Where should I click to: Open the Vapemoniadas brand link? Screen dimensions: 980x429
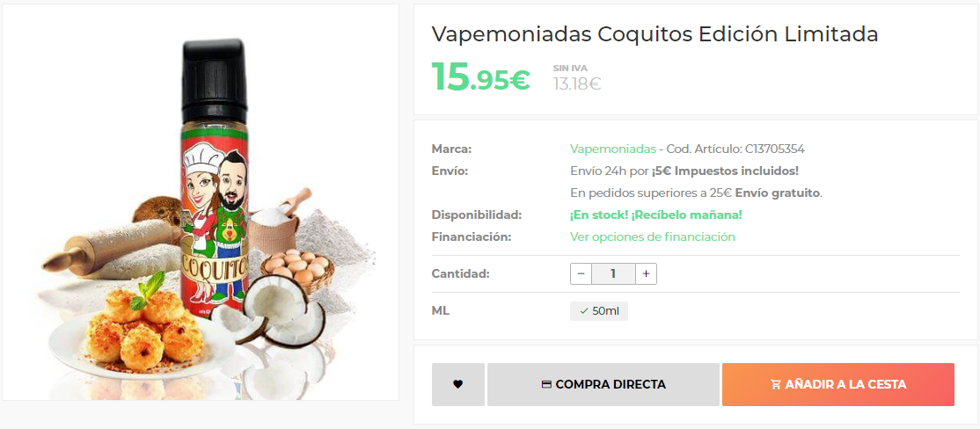point(612,149)
